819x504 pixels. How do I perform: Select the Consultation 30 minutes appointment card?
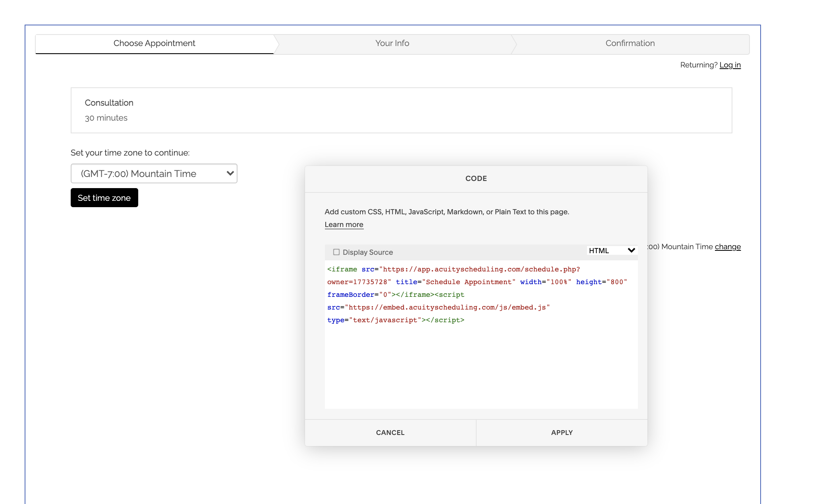pos(401,110)
